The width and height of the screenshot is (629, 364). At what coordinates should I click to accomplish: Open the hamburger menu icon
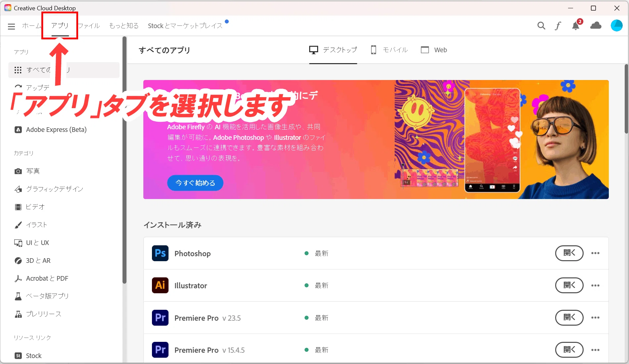11,26
